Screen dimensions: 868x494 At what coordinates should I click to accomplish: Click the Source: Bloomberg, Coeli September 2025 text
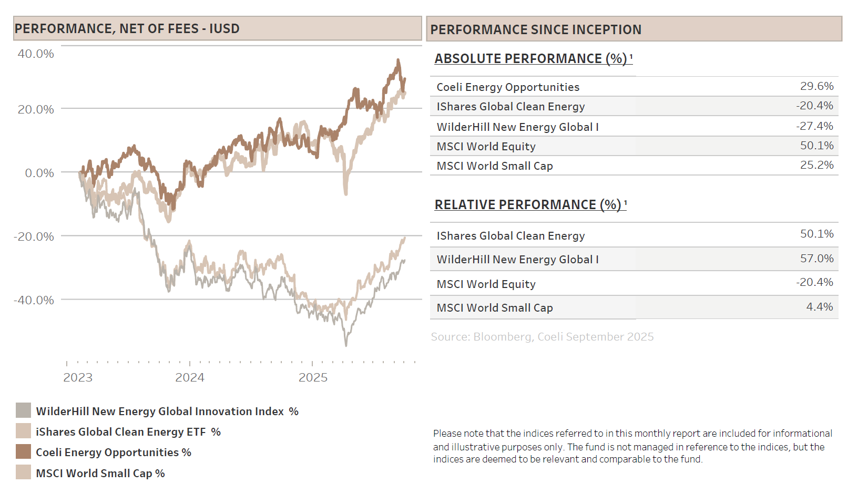(542, 337)
